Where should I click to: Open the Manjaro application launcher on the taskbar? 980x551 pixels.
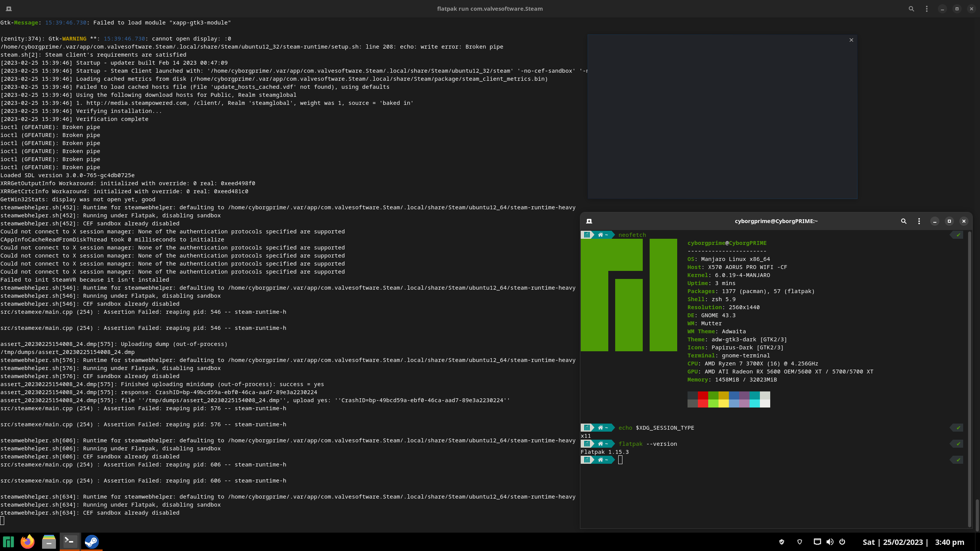(x=8, y=541)
